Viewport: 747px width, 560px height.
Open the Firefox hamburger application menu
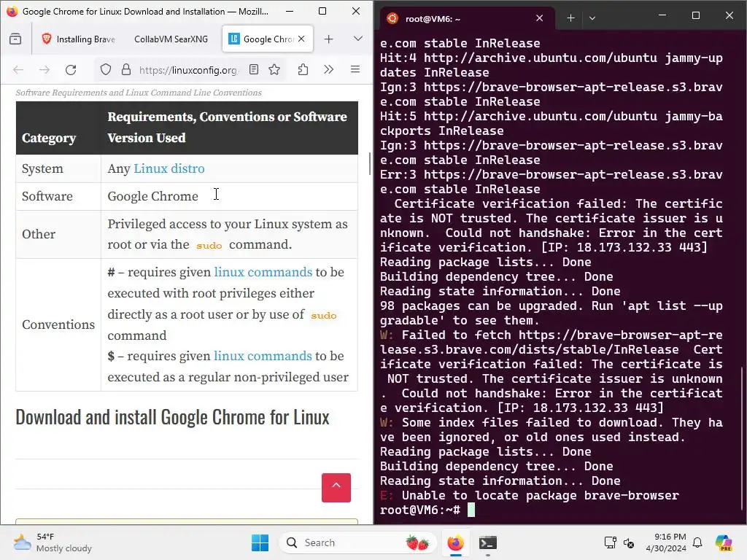coord(355,70)
